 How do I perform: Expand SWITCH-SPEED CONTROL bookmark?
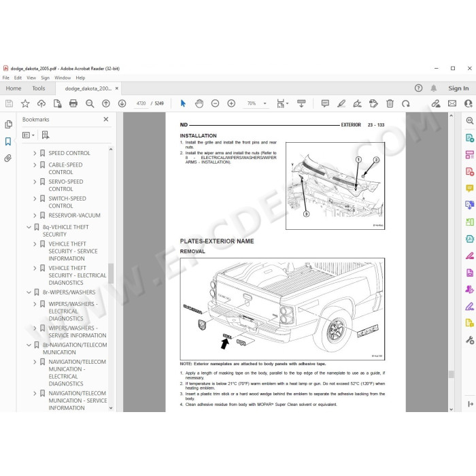(x=35, y=199)
